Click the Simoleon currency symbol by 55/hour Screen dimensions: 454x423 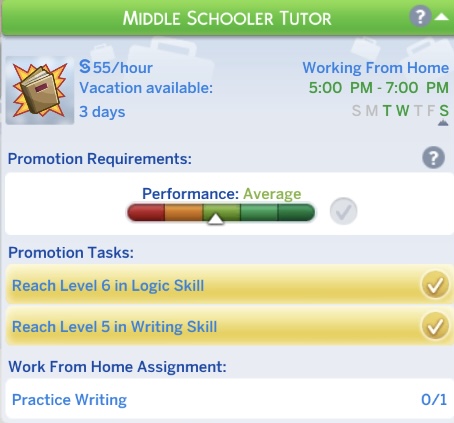[x=85, y=66]
